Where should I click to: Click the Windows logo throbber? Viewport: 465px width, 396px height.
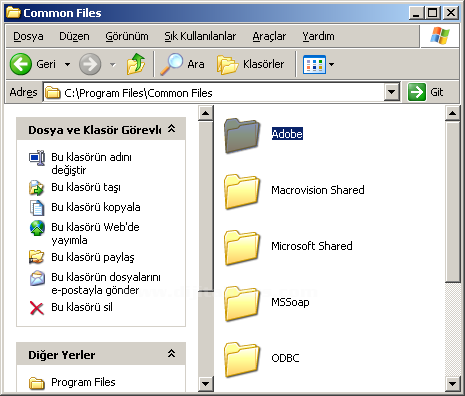(x=439, y=36)
